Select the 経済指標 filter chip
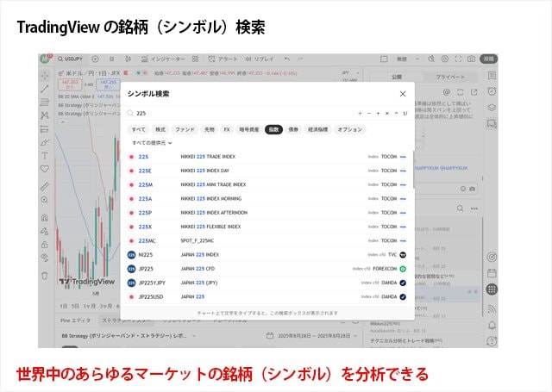The width and height of the screenshot is (552, 392). (x=317, y=130)
